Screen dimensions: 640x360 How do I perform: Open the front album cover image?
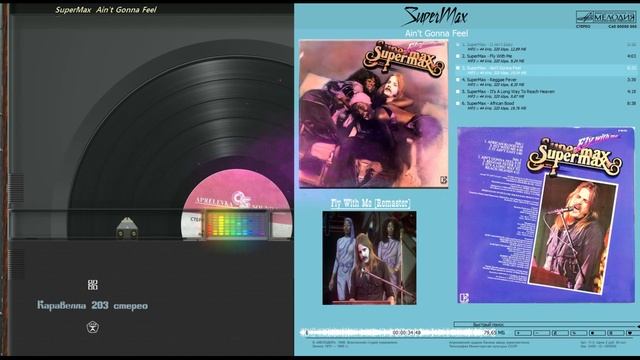click(x=373, y=114)
